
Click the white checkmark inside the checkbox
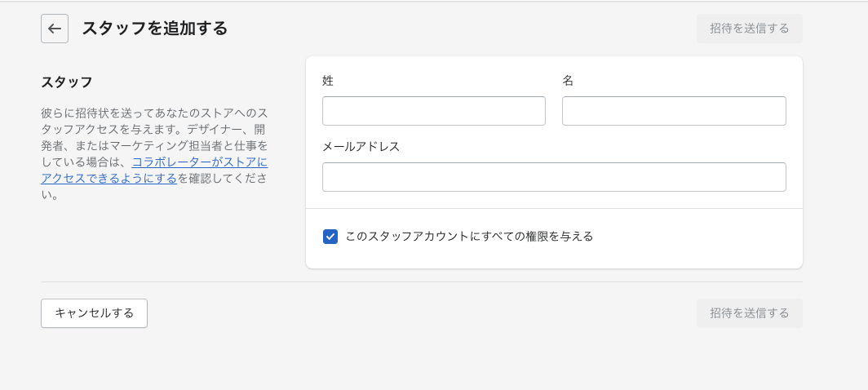[x=330, y=237]
